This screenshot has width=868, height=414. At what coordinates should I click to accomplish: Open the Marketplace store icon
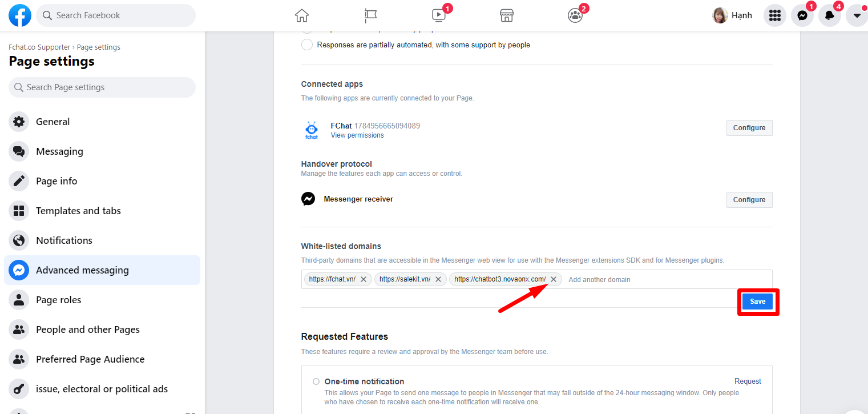pos(507,15)
